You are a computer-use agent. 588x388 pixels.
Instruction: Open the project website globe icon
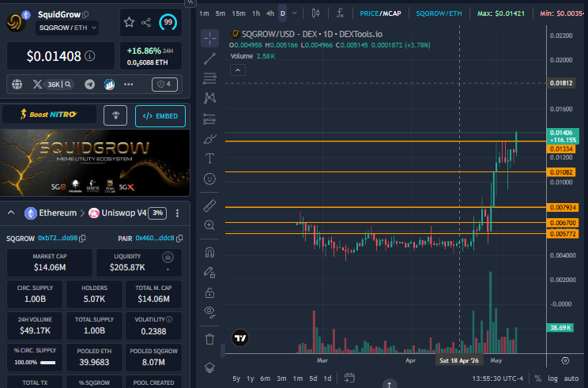point(17,85)
